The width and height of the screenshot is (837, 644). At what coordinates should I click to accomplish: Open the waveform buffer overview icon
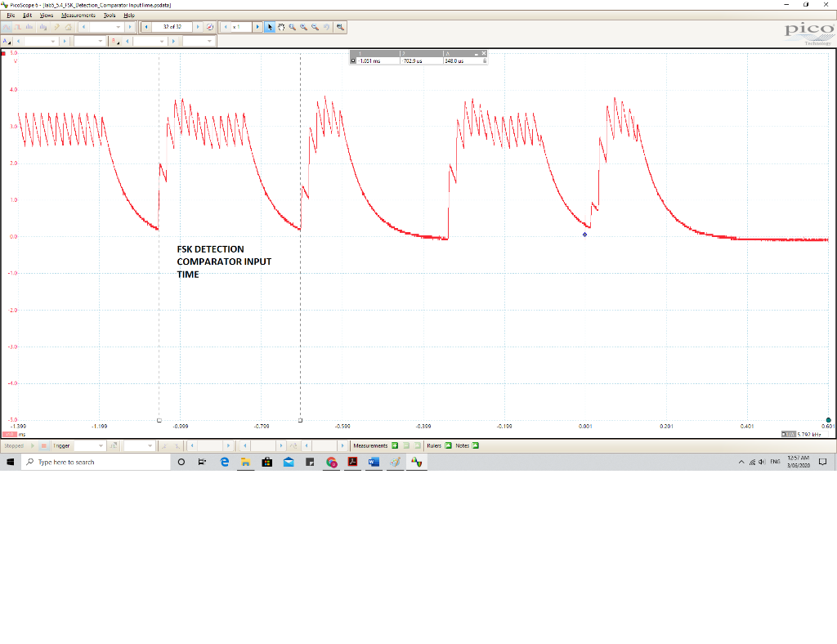pyautogui.click(x=209, y=26)
